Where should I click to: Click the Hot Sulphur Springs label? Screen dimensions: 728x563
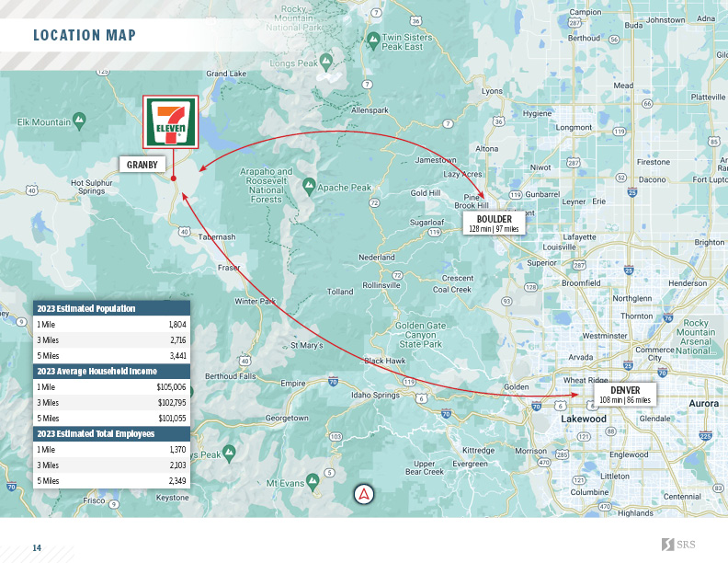click(92, 187)
